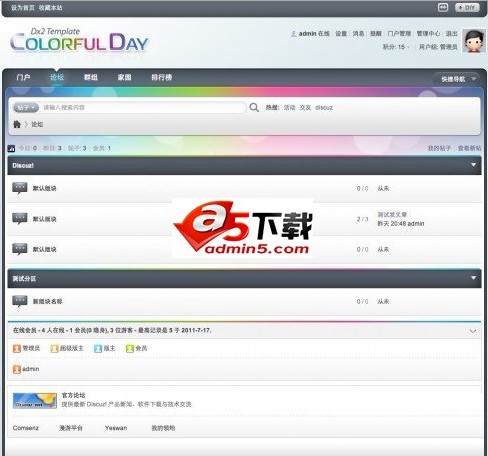Click the 官方论坛 banner image
This screenshot has height=456, width=488.
click(x=35, y=401)
